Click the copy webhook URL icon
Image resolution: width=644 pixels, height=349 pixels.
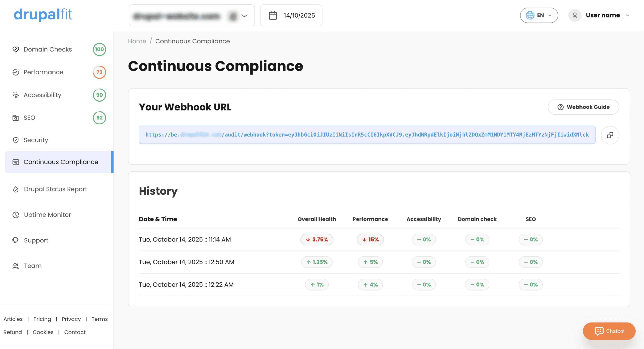tap(610, 135)
